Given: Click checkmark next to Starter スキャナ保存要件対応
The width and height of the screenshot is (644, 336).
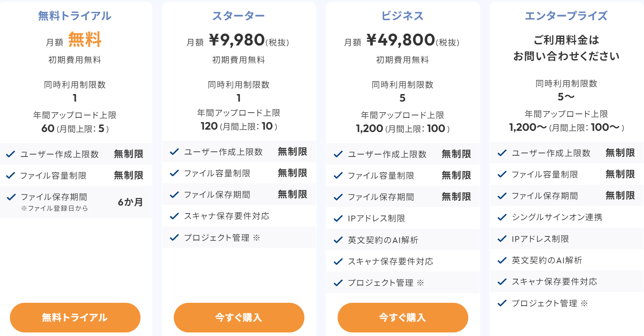Looking at the screenshot, I should (175, 216).
